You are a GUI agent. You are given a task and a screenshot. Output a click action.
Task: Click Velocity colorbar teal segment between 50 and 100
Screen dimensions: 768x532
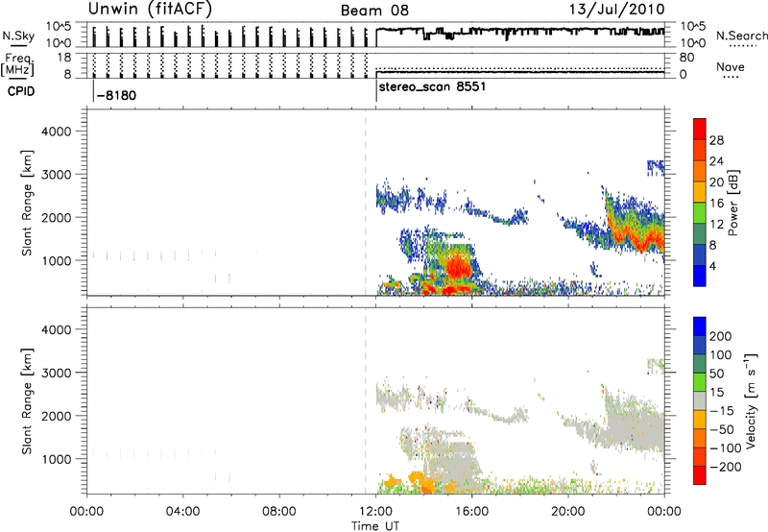(x=700, y=364)
